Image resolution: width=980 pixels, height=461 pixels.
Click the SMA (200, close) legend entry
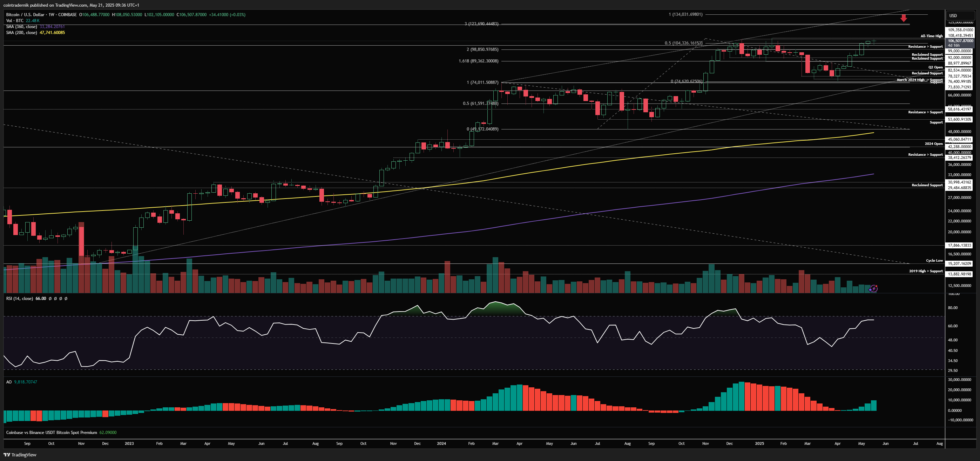(21, 33)
